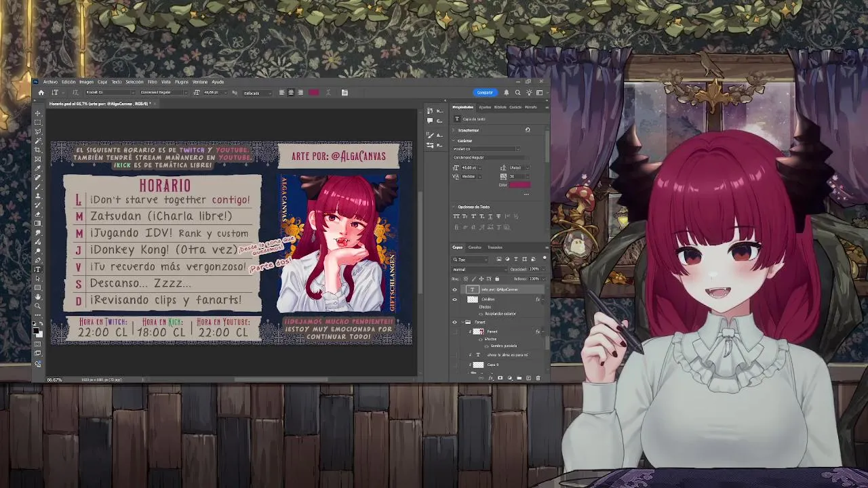868x488 pixels.
Task: Select the Move tool in Photoshop toolbar
Action: (38, 113)
